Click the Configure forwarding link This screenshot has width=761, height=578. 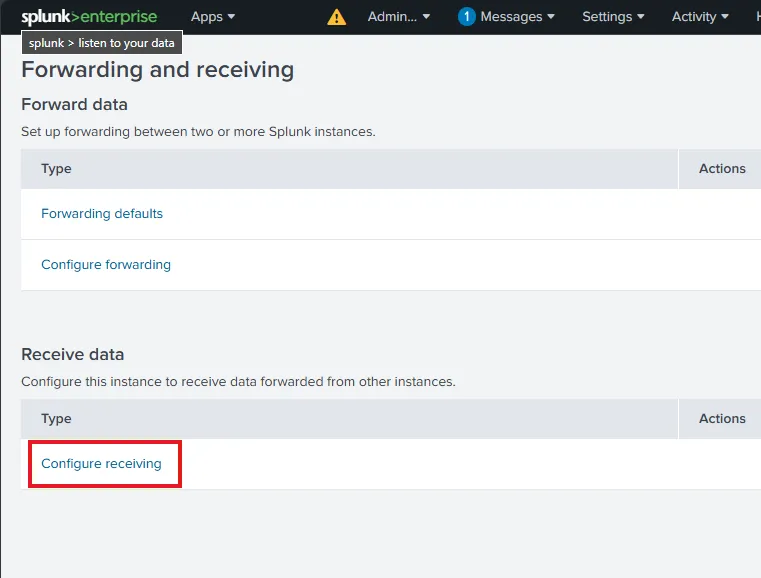(106, 265)
